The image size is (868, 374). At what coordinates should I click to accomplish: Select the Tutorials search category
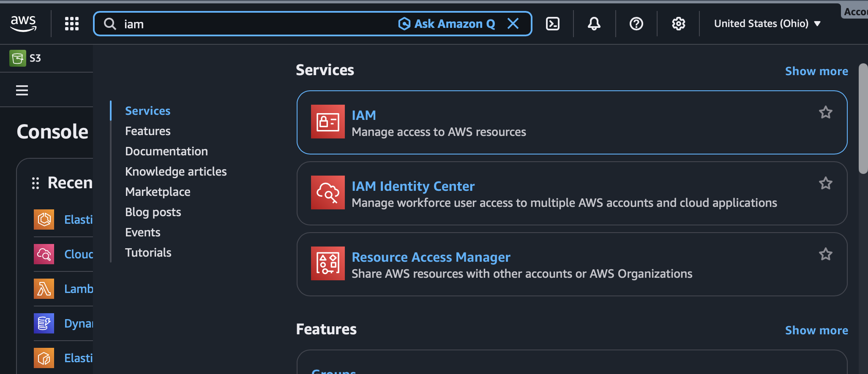point(148,252)
